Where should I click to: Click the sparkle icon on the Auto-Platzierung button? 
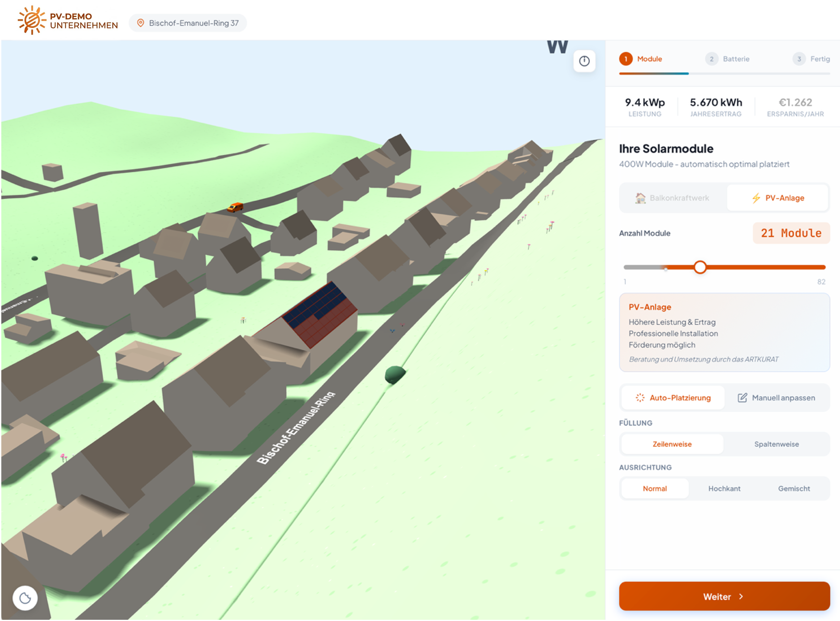[x=640, y=398]
